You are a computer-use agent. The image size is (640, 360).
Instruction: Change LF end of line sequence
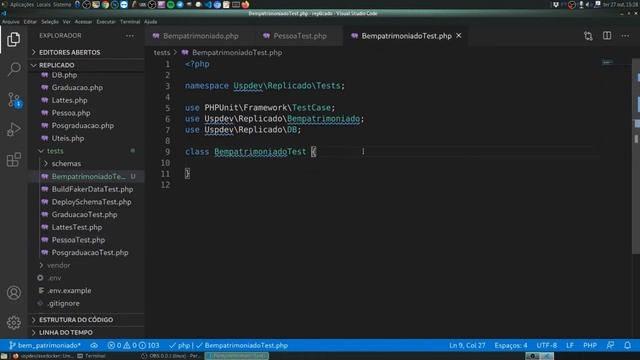[570, 345]
